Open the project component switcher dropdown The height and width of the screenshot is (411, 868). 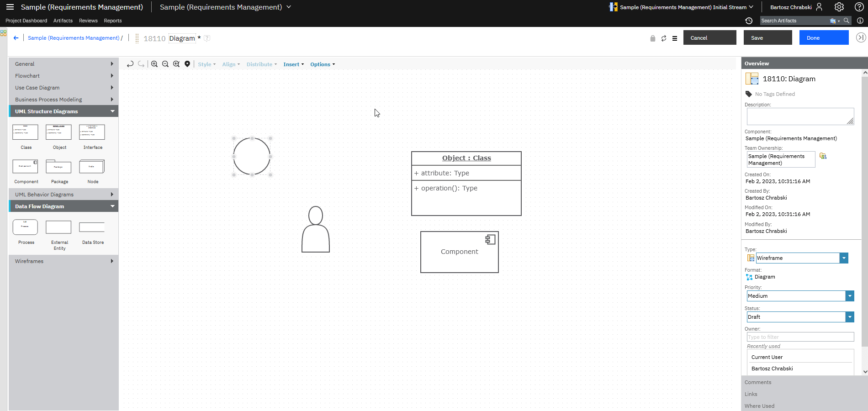pyautogui.click(x=225, y=7)
